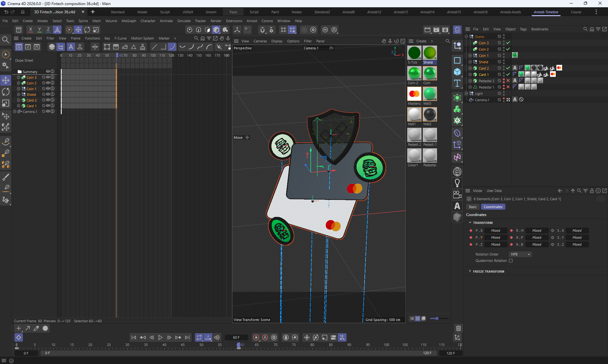Select the Rotate tool in left toolbar

tap(6, 92)
